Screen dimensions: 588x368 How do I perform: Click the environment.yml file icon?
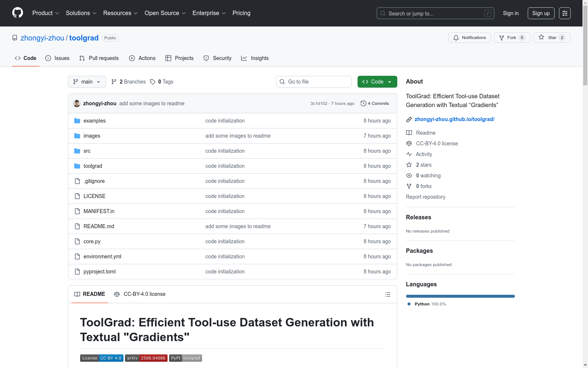[77, 256]
